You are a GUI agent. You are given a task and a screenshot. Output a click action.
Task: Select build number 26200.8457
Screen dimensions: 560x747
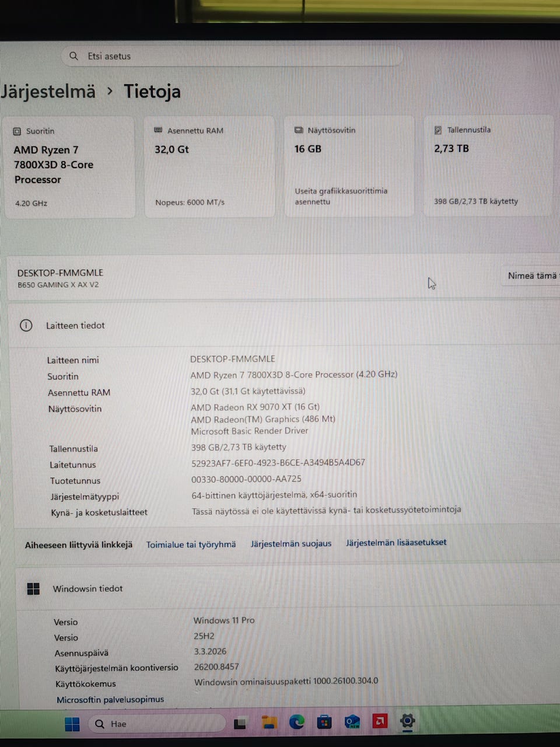click(216, 666)
